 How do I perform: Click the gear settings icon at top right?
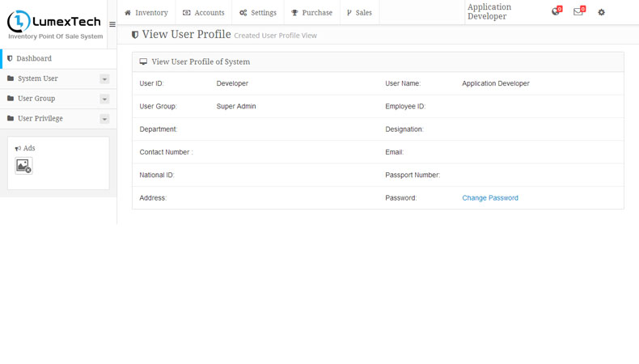click(x=601, y=12)
